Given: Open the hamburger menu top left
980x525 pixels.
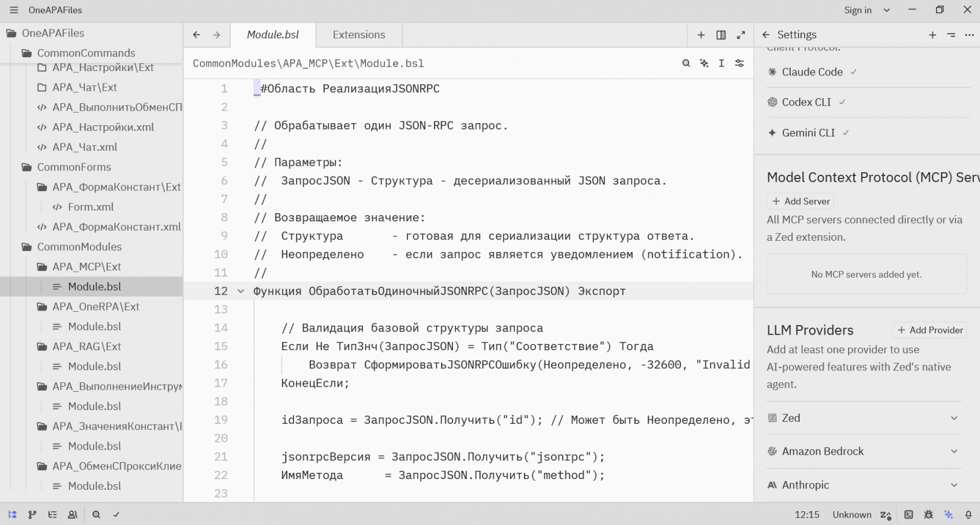Looking at the screenshot, I should click(13, 9).
